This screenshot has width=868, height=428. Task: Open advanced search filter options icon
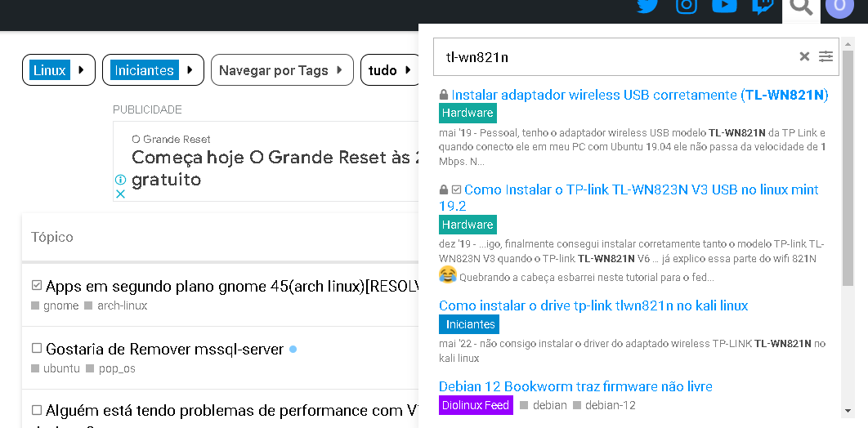[x=826, y=56]
